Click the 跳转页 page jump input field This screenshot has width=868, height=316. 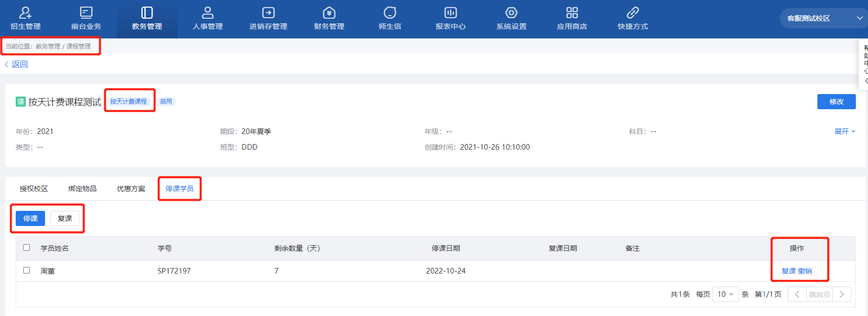point(819,294)
